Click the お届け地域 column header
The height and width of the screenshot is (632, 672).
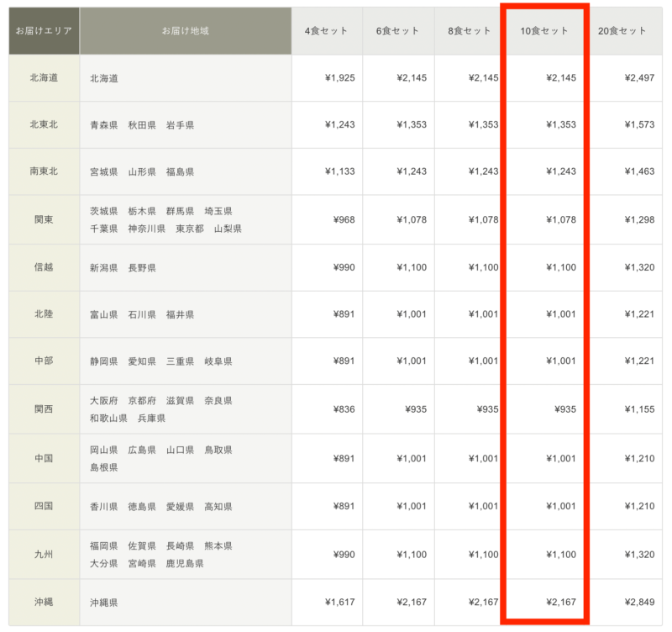tap(186, 31)
